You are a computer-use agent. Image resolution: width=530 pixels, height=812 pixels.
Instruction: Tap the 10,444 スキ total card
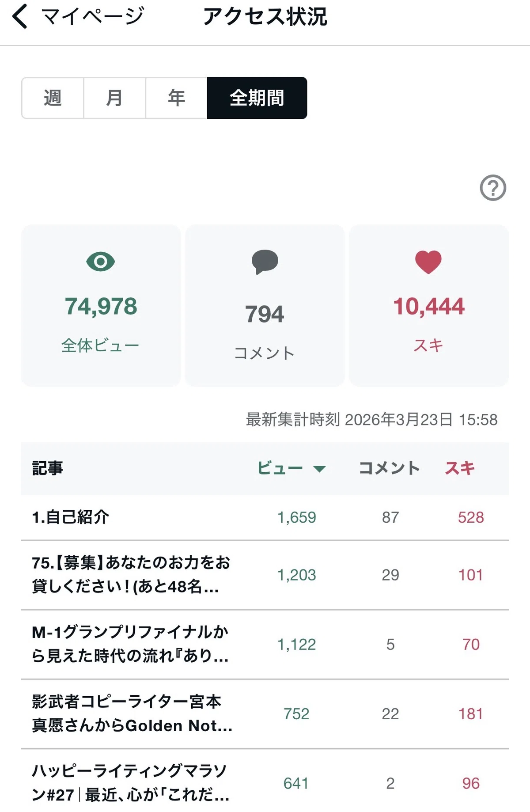[429, 306]
